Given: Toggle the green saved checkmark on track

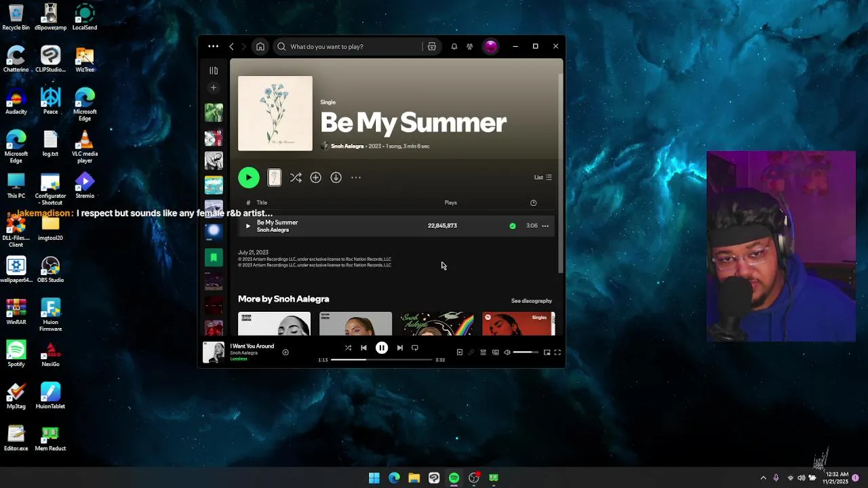Looking at the screenshot, I should pyautogui.click(x=513, y=226).
